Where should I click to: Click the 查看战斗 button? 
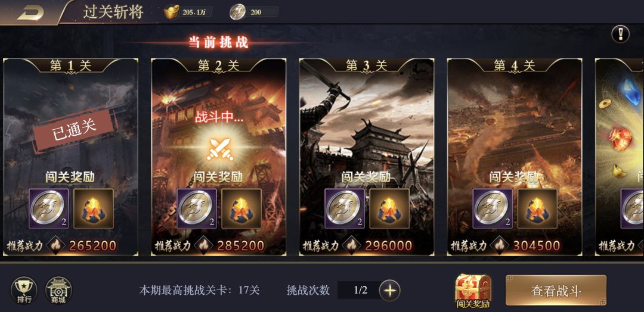pyautogui.click(x=556, y=291)
